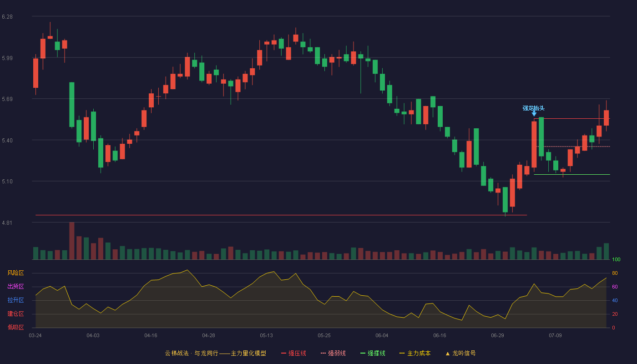Click the red 20 indicator scale value

click(615, 314)
